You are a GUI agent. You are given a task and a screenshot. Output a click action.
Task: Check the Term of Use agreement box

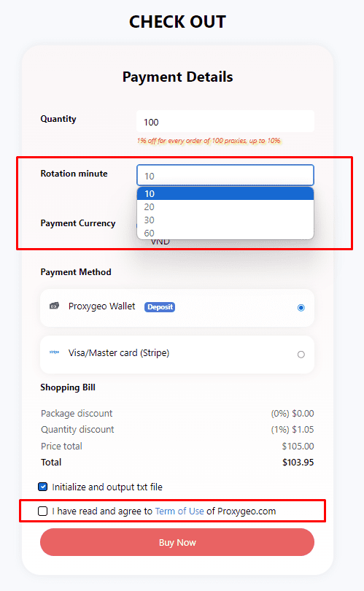[x=42, y=511]
